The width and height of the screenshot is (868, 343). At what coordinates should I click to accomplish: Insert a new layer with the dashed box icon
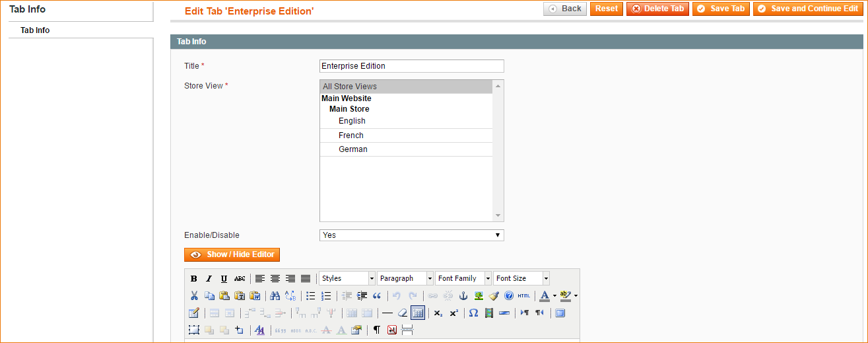click(x=194, y=330)
